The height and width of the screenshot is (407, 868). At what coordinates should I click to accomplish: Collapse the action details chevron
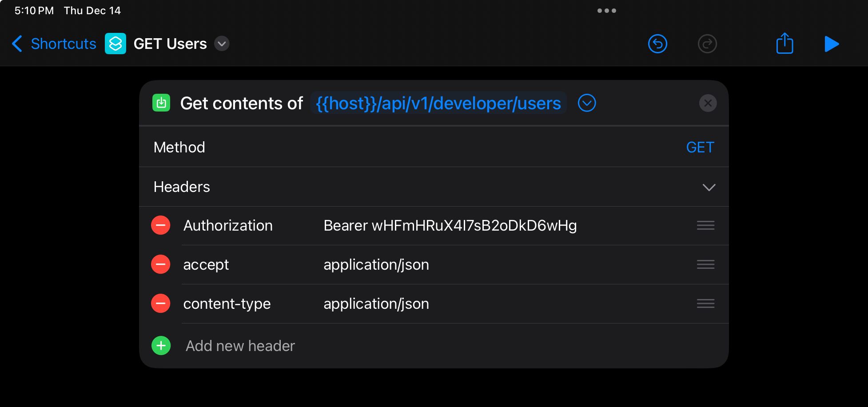[x=587, y=104]
